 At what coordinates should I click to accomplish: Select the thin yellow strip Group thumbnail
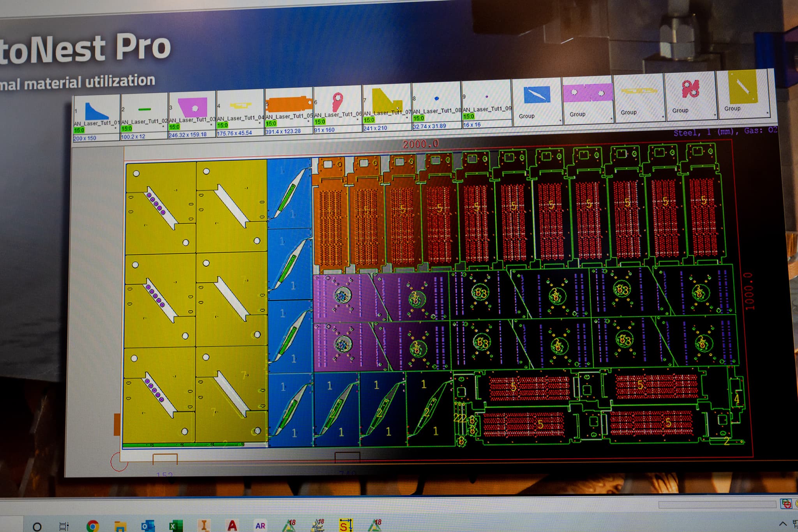click(639, 91)
